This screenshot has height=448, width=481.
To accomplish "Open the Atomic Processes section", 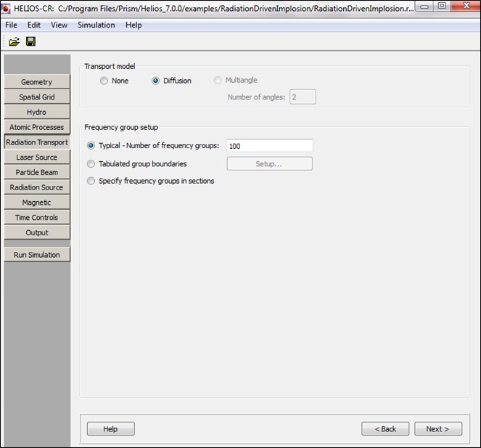I will 36,127.
